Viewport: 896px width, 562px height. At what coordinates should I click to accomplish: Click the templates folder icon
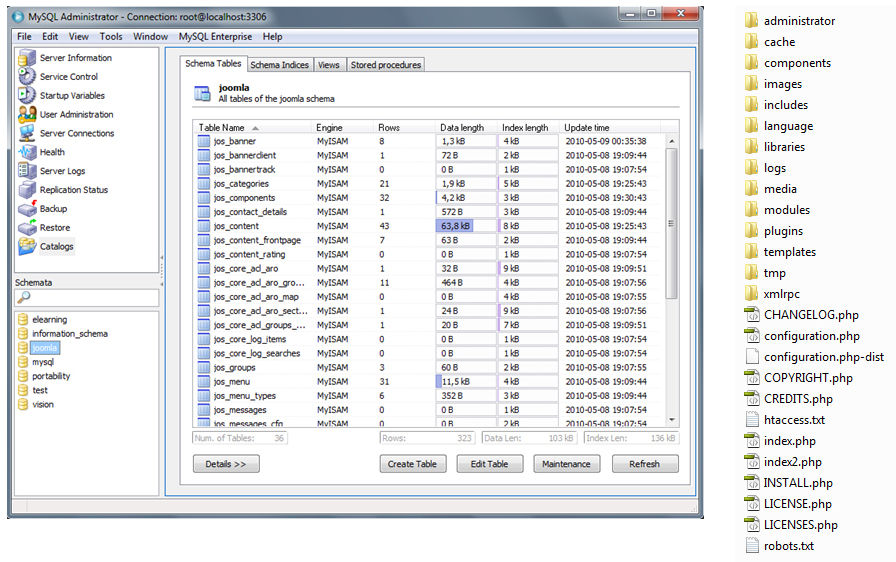[x=751, y=252]
